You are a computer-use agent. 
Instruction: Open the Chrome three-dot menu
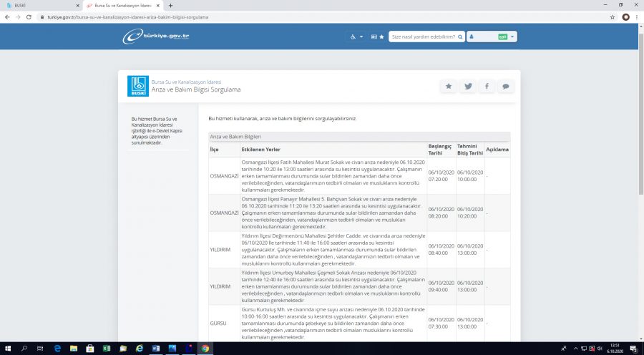click(636, 17)
